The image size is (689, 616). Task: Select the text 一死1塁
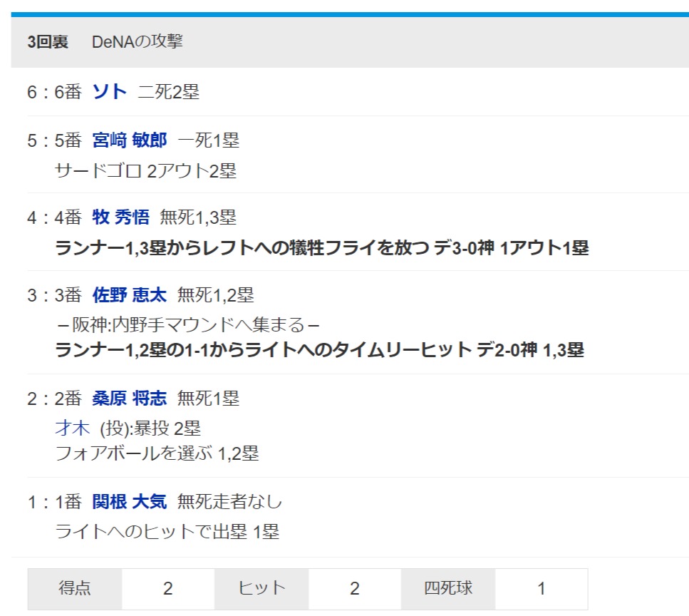209,140
